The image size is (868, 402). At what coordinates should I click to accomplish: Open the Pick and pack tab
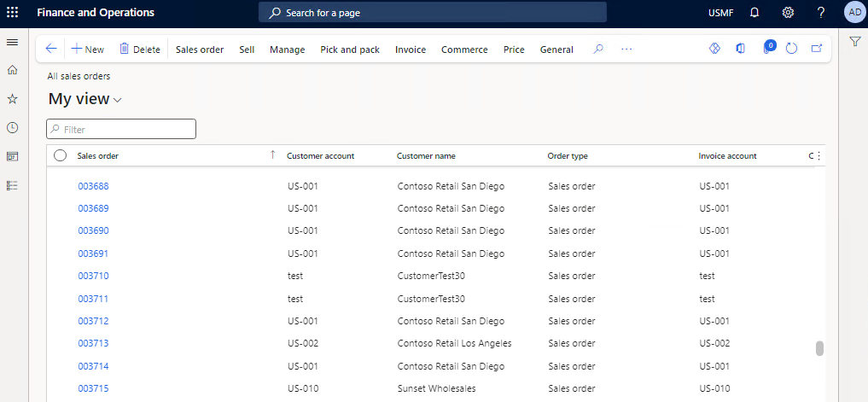(350, 50)
